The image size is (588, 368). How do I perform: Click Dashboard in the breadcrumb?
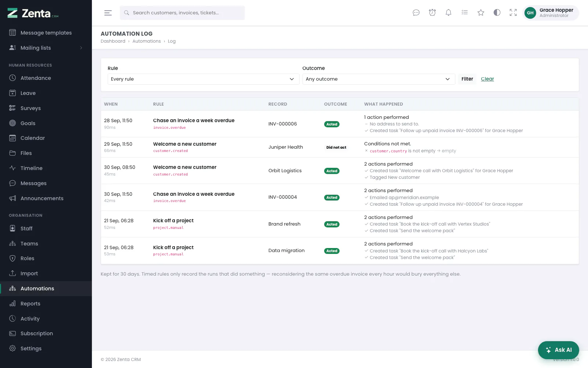click(x=113, y=41)
